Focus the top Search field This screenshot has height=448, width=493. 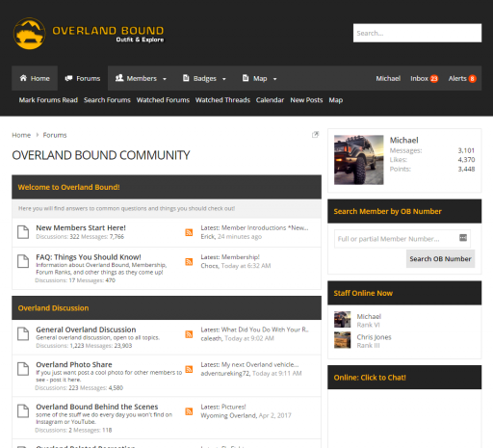tap(417, 33)
